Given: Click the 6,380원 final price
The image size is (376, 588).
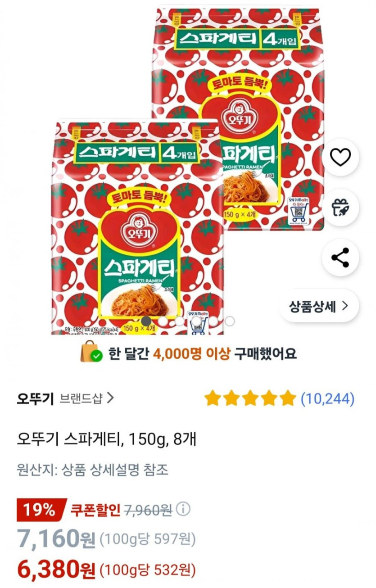Looking at the screenshot, I should coord(56,570).
